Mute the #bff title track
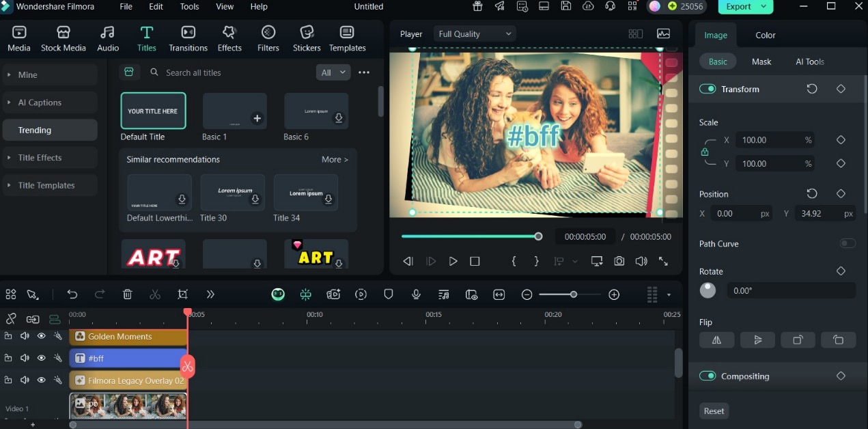This screenshot has width=868, height=429. point(25,358)
